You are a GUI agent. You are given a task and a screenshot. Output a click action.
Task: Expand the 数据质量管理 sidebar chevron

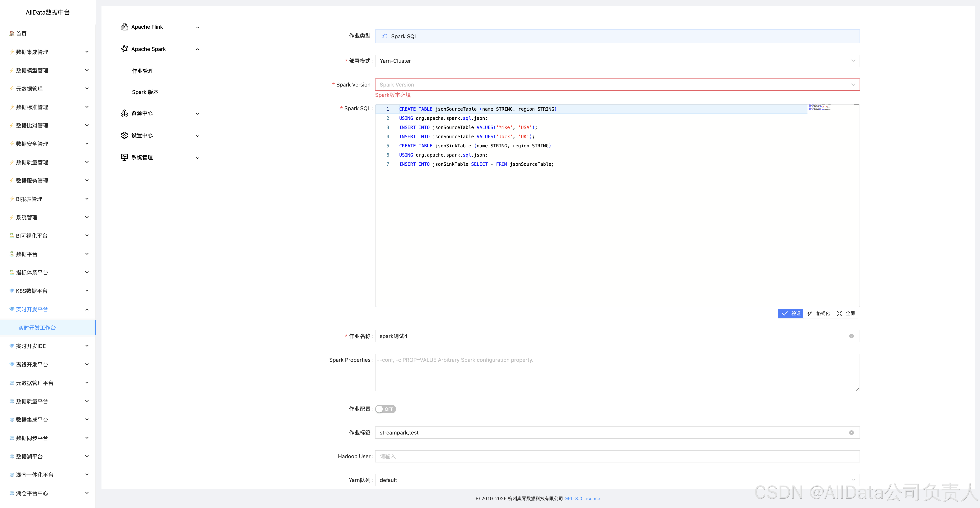point(87,162)
